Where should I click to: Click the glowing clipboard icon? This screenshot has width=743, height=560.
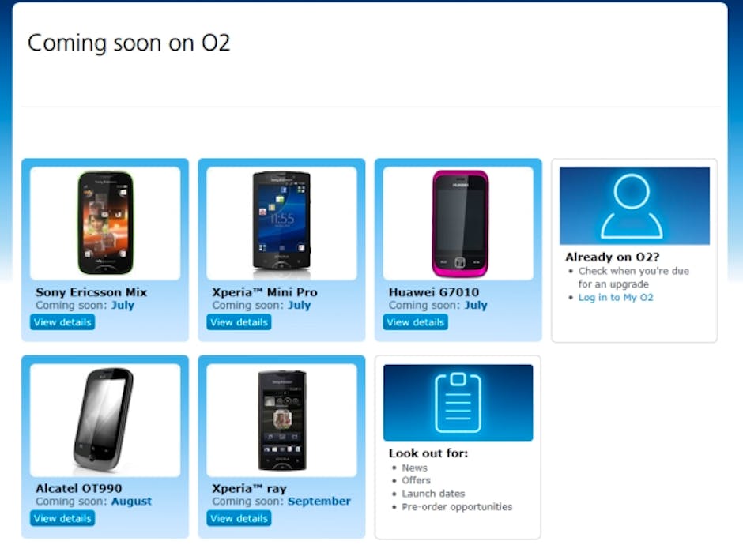coord(458,402)
